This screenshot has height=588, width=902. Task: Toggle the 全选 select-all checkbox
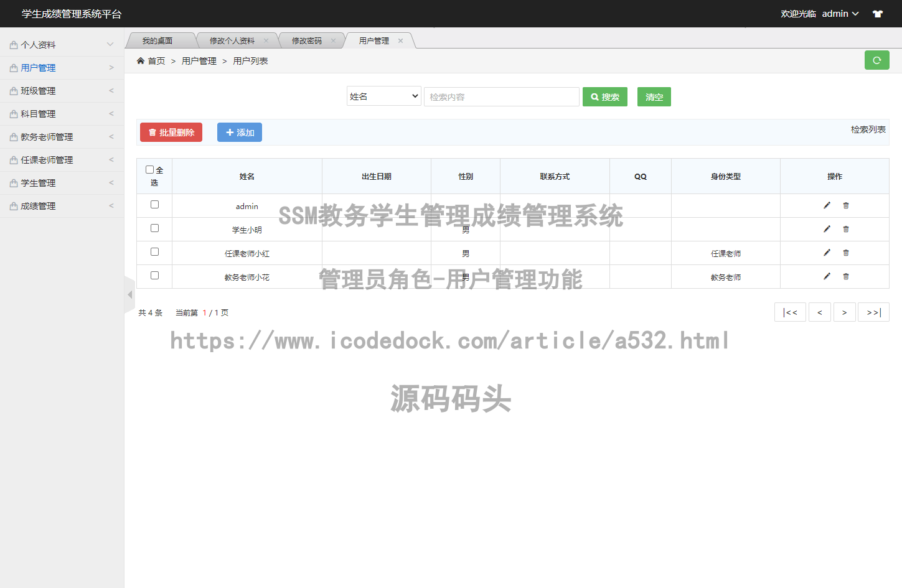pos(149,169)
